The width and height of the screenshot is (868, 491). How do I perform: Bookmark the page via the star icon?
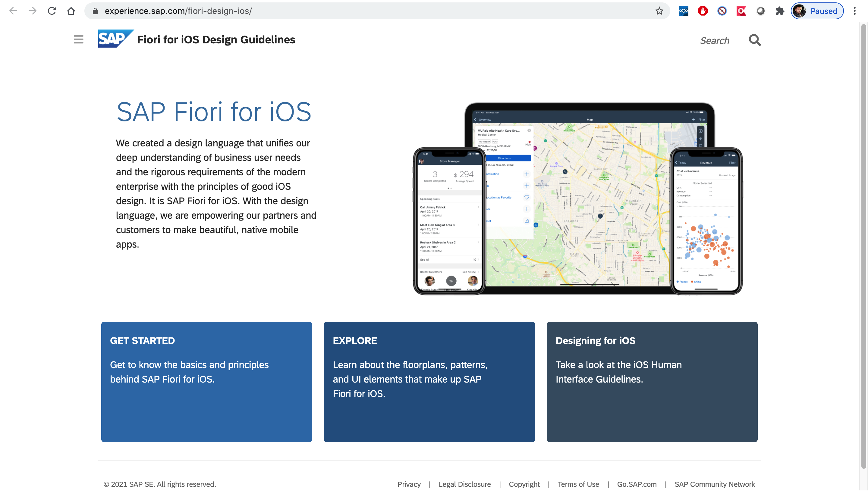coord(659,11)
